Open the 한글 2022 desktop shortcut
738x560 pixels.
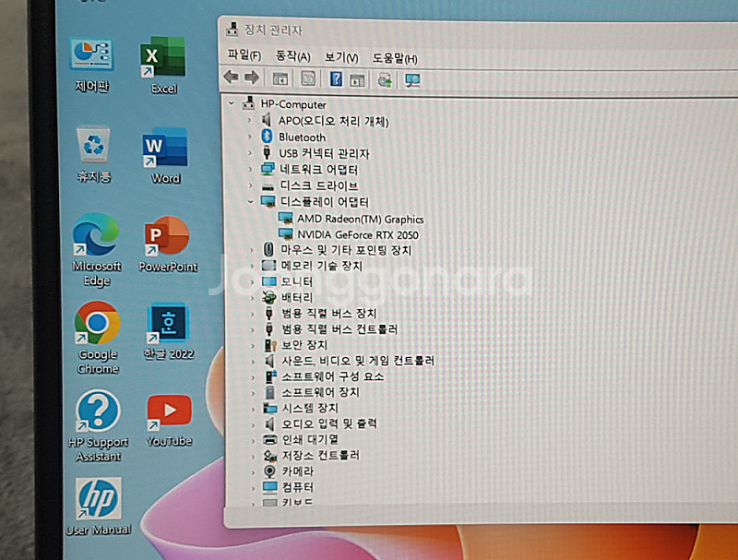point(168,331)
